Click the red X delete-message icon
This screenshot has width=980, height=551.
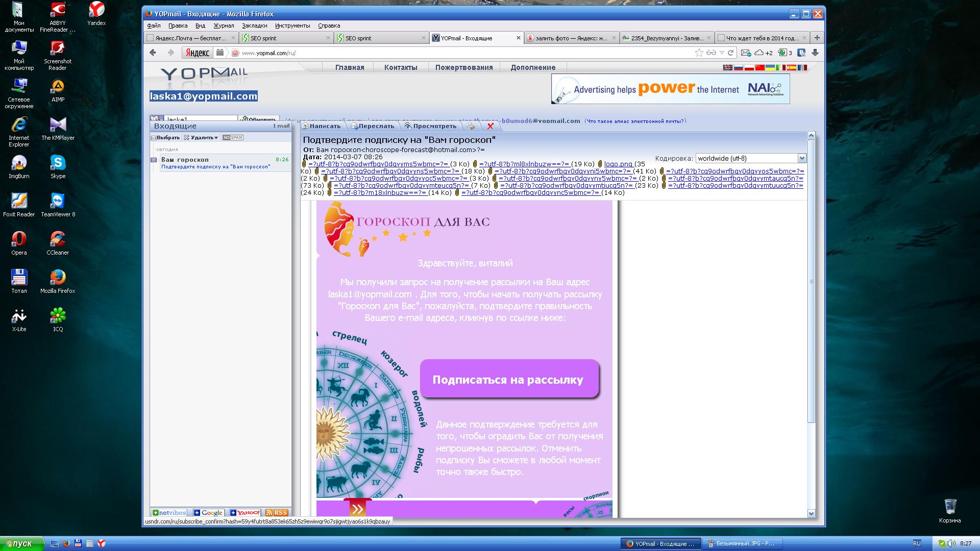(x=491, y=126)
